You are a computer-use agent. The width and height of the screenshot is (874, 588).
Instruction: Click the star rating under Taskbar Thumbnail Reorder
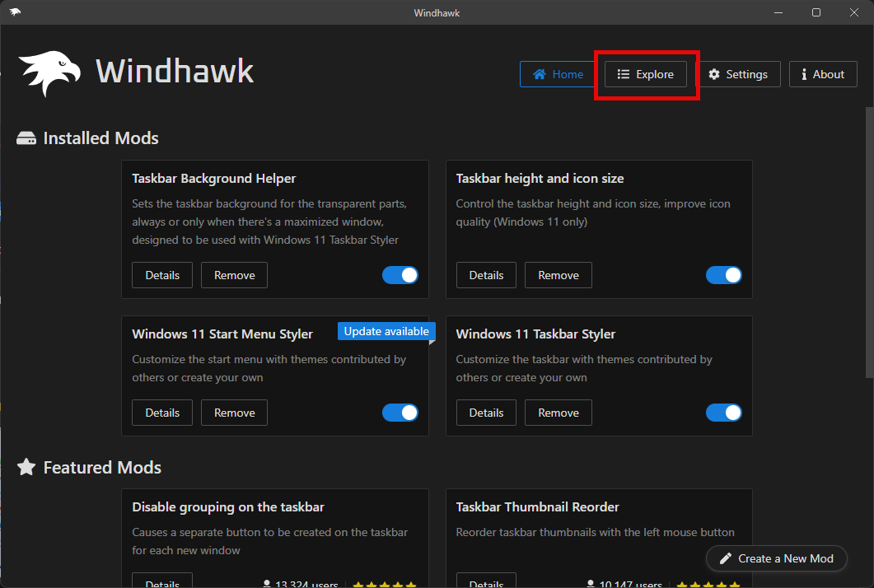coord(708,583)
